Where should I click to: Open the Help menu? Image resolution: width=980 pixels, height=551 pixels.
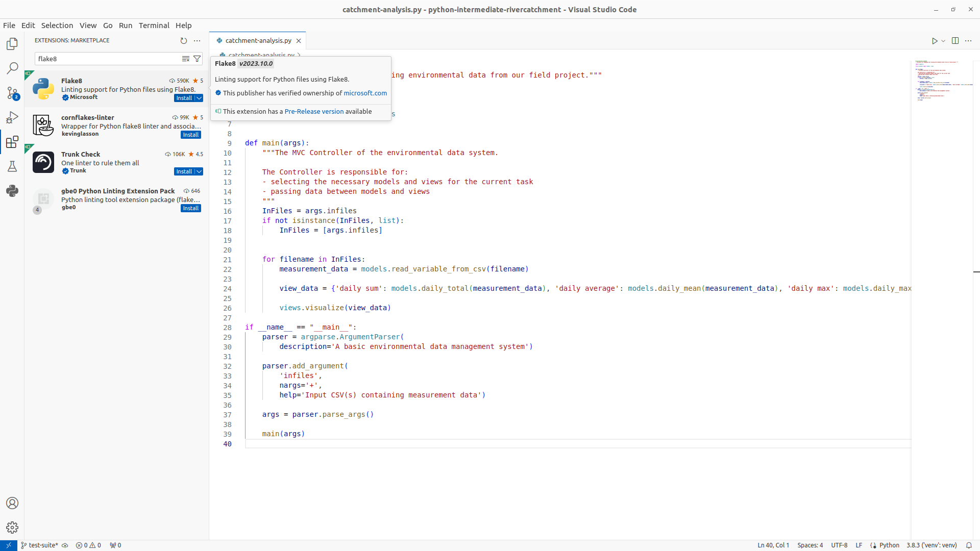pyautogui.click(x=184, y=25)
